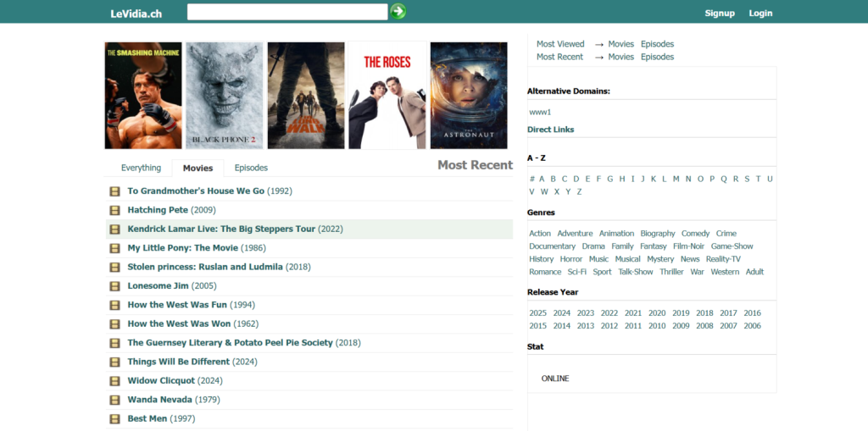Switch to the Episodes tab
Screen dimensions: 868x431
coord(251,168)
